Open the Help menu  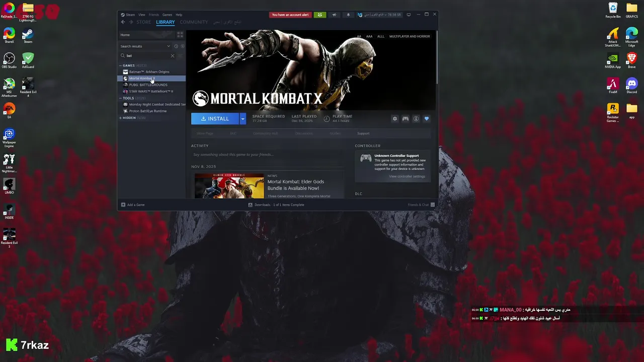pos(179,15)
